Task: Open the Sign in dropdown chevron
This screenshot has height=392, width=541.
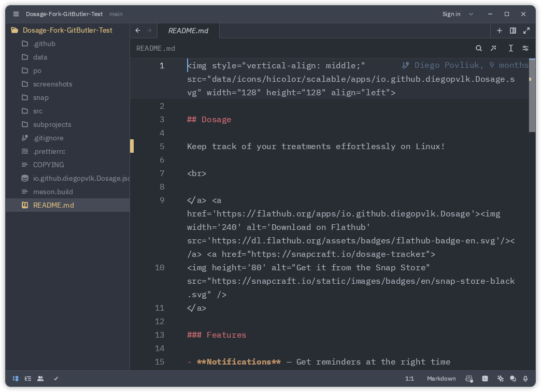Action: [470, 14]
